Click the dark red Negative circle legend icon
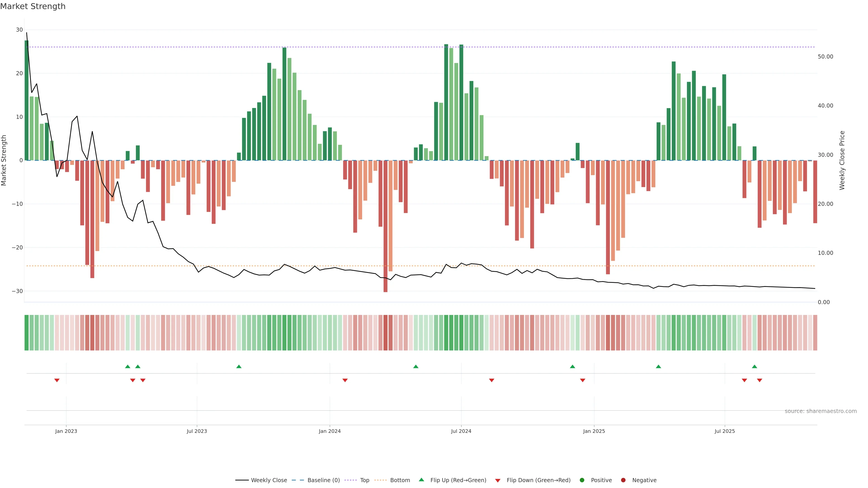Viewport: 868px width, 488px height. [x=623, y=480]
